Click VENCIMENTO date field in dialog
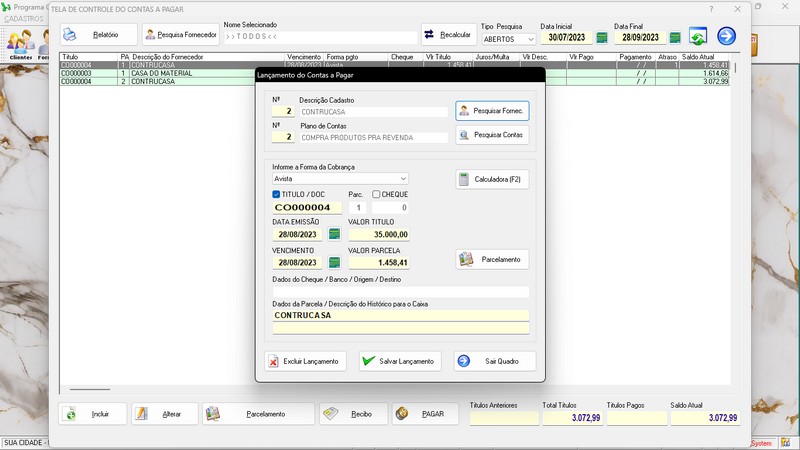Screen dimensions: 800x450 pyautogui.click(x=298, y=262)
